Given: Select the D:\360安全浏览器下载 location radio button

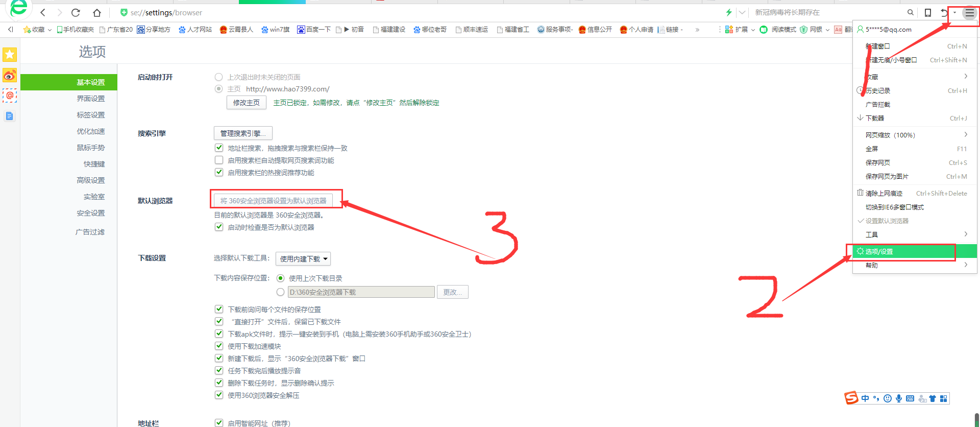Looking at the screenshot, I should click(280, 292).
